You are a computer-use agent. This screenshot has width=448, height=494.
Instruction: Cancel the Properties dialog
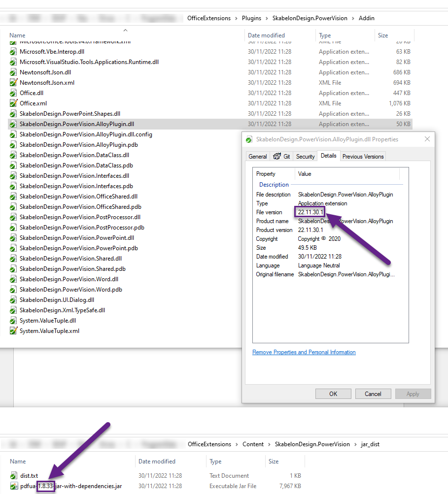point(373,394)
